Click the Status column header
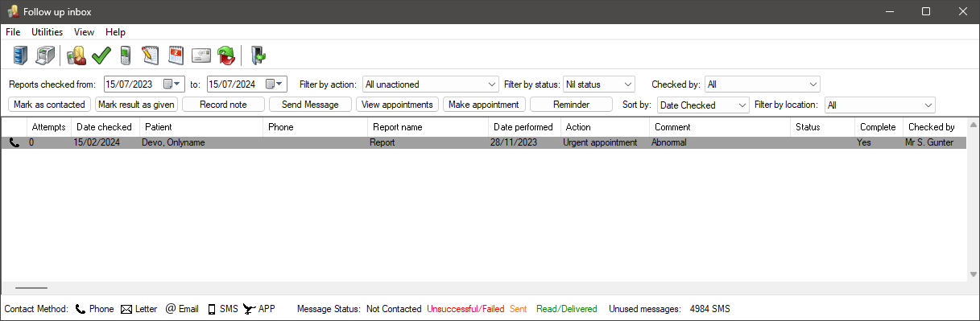Image resolution: width=980 pixels, height=321 pixels. 823,127
